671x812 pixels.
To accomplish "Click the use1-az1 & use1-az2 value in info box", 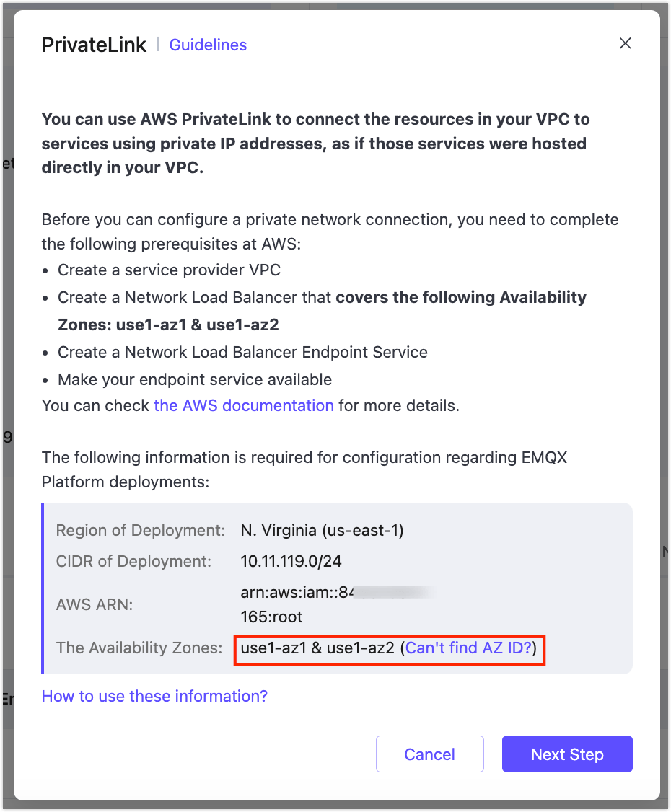I will [317, 648].
